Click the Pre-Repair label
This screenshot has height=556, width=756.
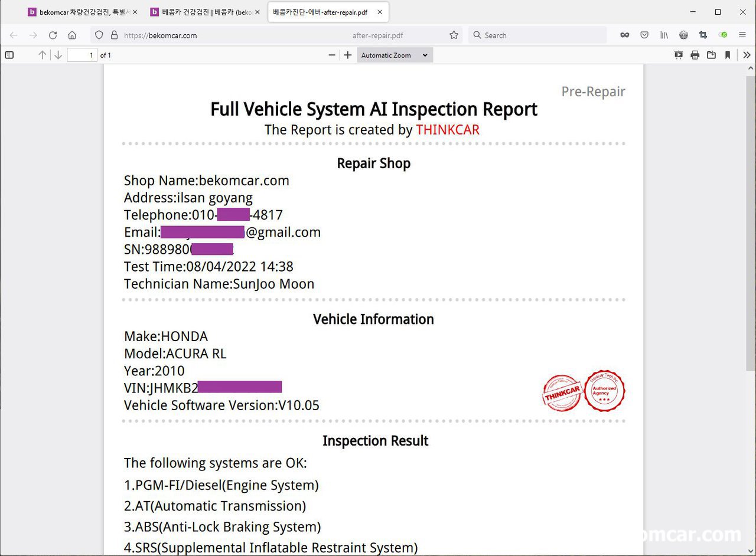point(593,92)
